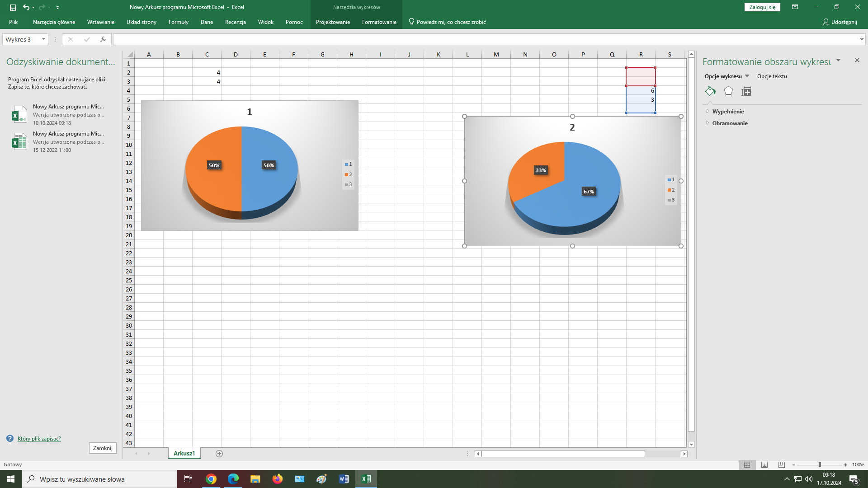Open the Name Box dropdown arrow
Screen dimensions: 868x488
coord(43,39)
